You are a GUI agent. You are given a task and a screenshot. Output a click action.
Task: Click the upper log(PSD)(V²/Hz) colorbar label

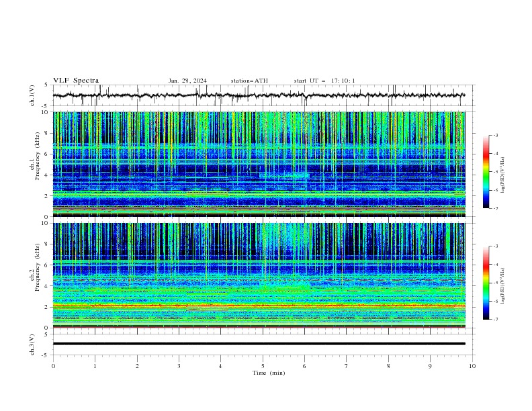[503, 175]
